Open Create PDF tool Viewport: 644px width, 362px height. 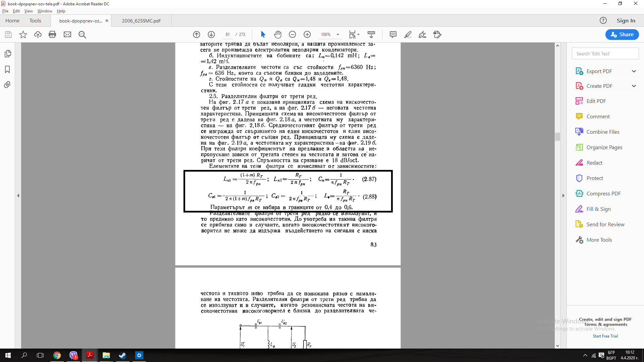tap(599, 86)
